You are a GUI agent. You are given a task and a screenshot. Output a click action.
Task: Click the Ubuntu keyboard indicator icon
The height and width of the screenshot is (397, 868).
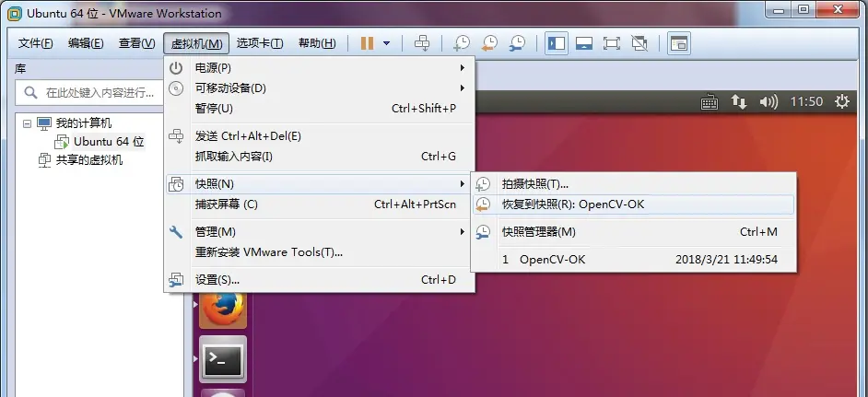[x=710, y=102]
